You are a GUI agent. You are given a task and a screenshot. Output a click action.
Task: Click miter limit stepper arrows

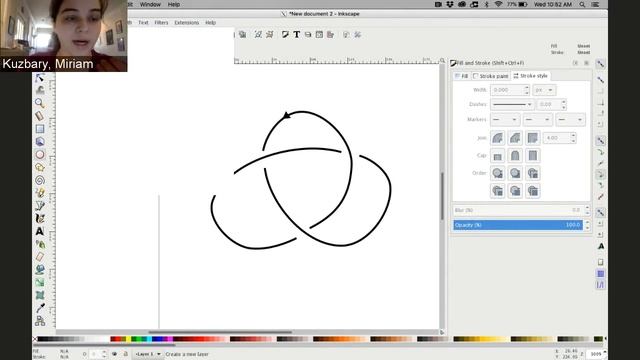click(x=573, y=138)
